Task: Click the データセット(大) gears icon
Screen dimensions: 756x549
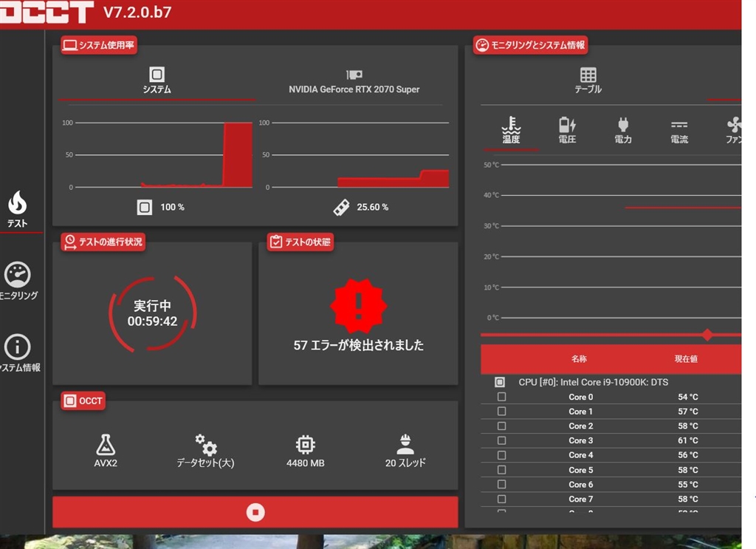Action: [206, 445]
